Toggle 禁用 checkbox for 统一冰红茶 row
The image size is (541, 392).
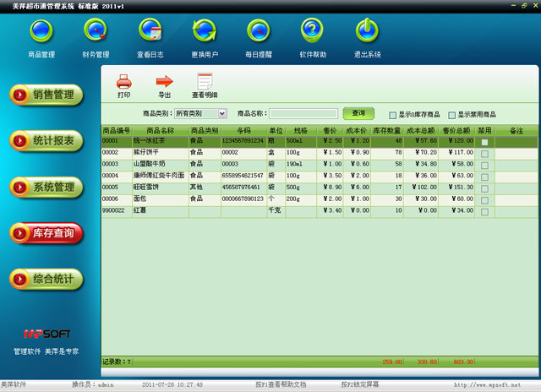click(484, 142)
